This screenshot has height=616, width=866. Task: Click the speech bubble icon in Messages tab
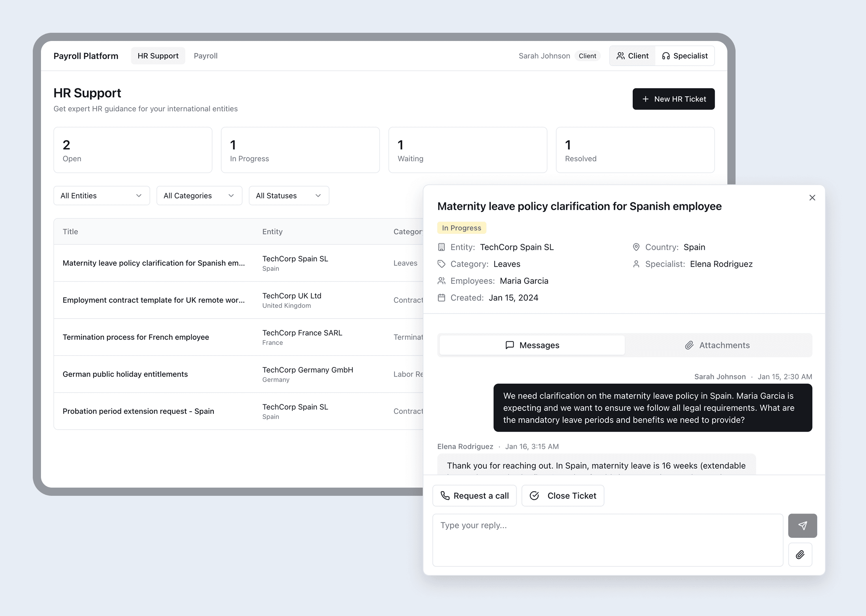pyautogui.click(x=509, y=345)
